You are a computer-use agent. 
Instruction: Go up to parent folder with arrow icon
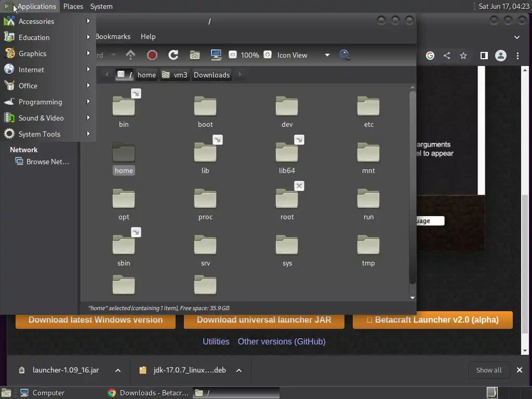[130, 55]
